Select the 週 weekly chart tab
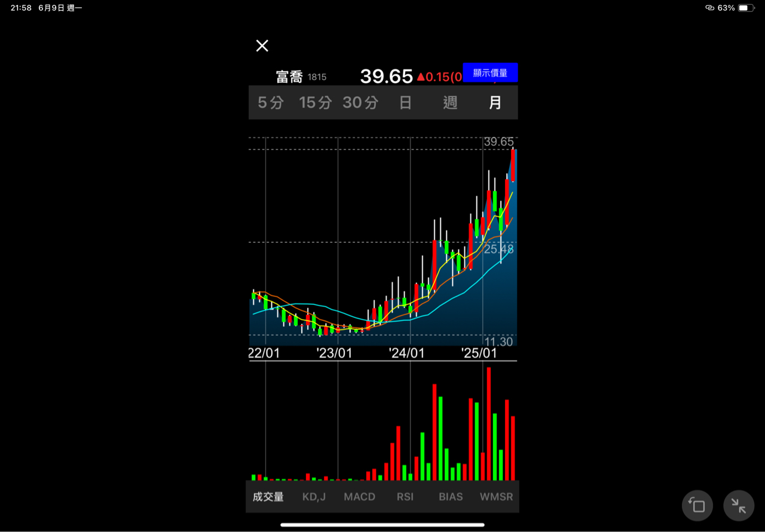Screen dimensions: 765x532 (x=450, y=103)
